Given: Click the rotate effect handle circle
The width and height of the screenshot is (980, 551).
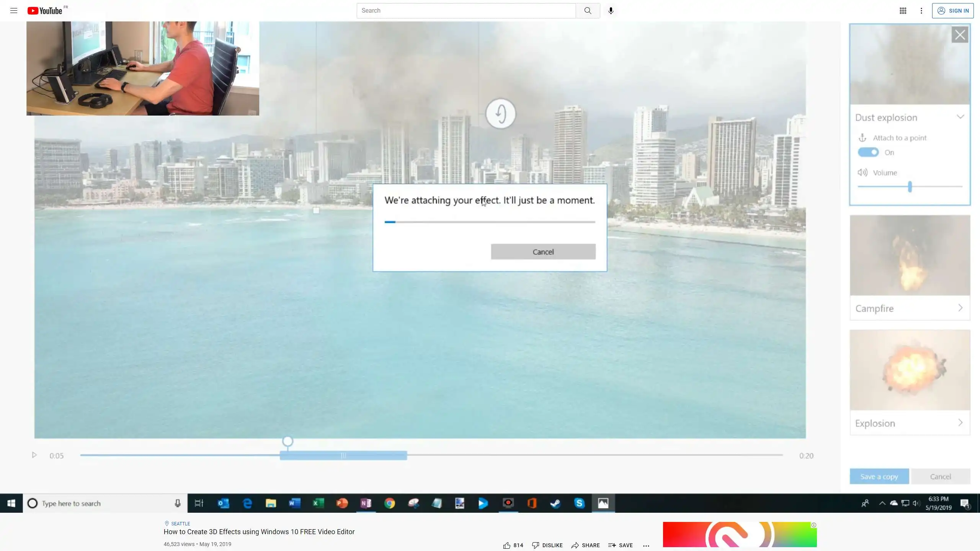Looking at the screenshot, I should point(501,114).
